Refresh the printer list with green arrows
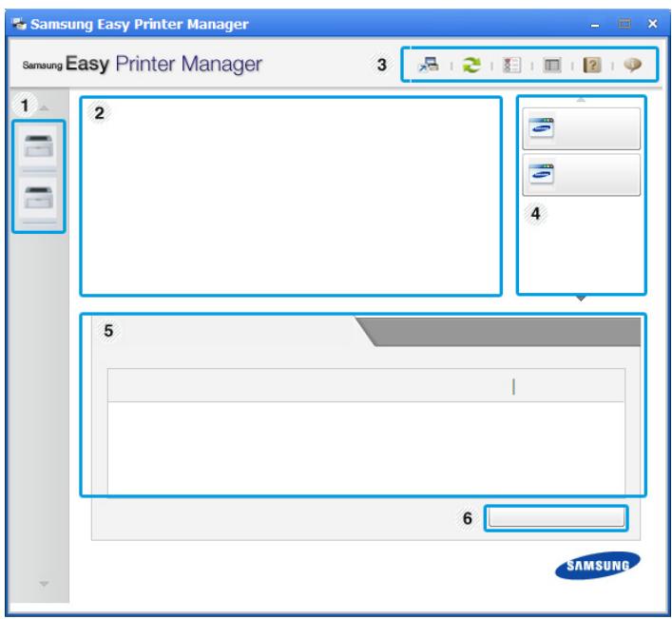 tap(471, 66)
